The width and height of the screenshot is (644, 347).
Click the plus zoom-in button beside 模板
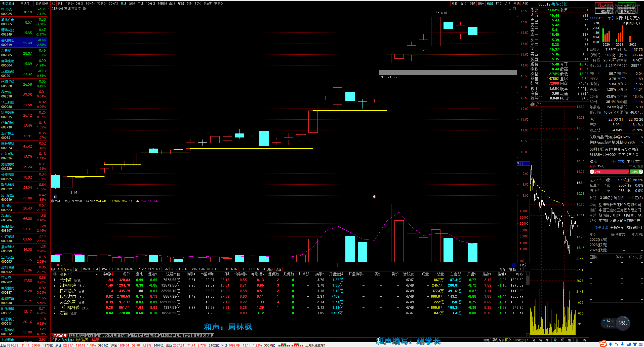pos(520,269)
